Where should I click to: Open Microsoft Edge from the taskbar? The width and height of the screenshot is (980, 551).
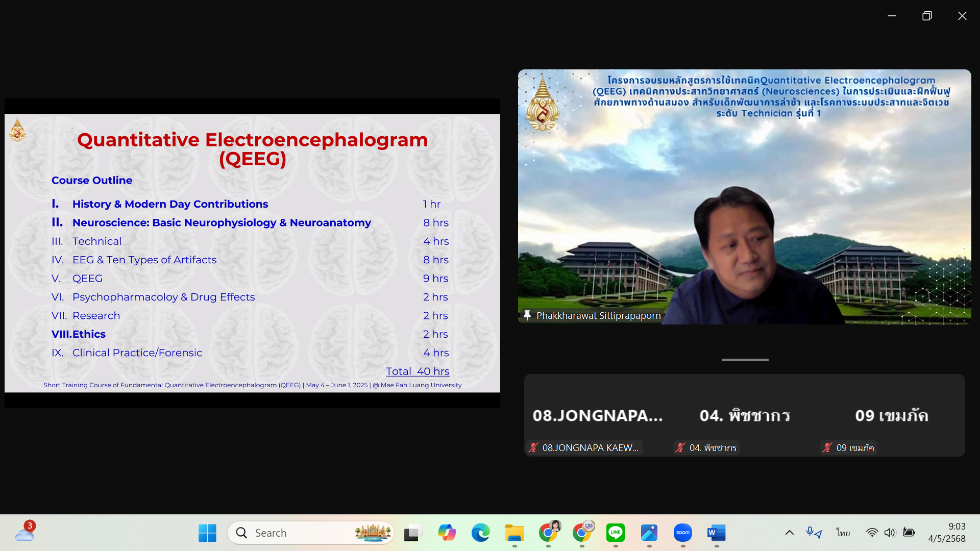(480, 533)
